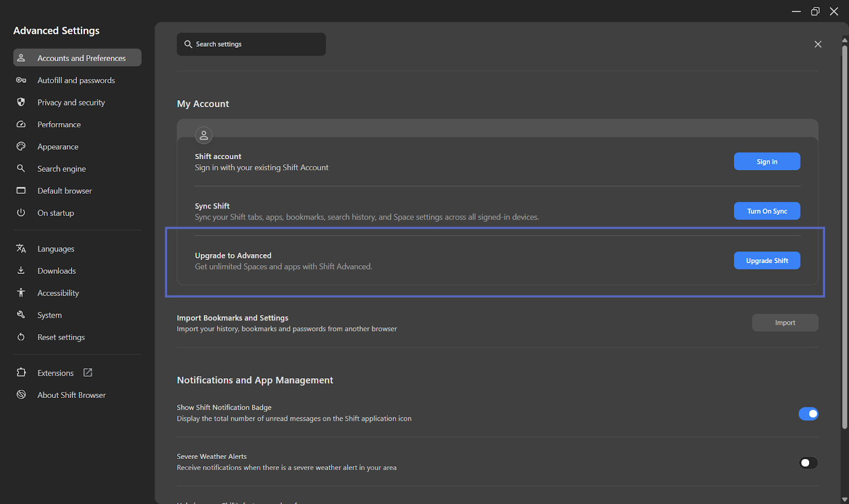Click the external link icon next to Extensions
Image resolution: width=849 pixels, height=504 pixels.
[88, 372]
